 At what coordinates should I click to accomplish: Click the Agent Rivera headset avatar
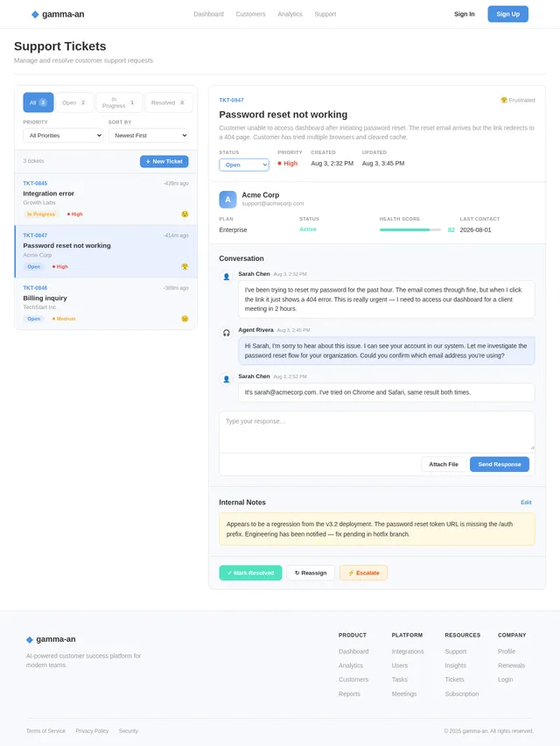click(227, 333)
